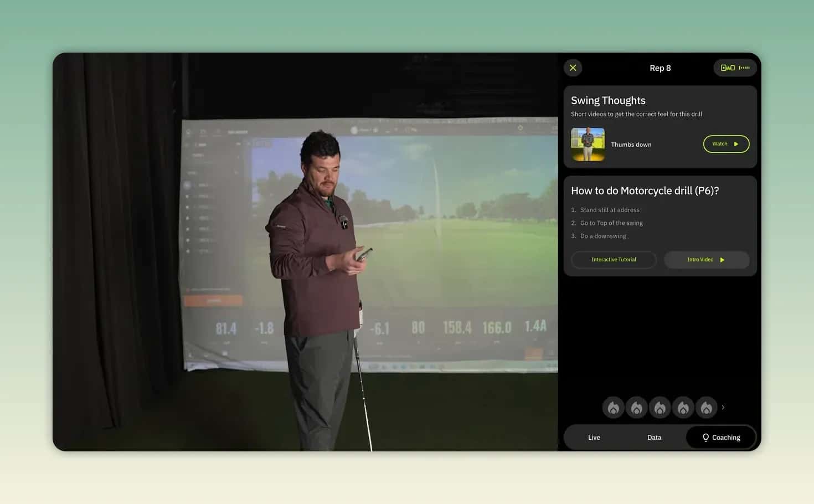Click the Swing Thoughts heading
Viewport: 814px width, 504px height.
608,100
